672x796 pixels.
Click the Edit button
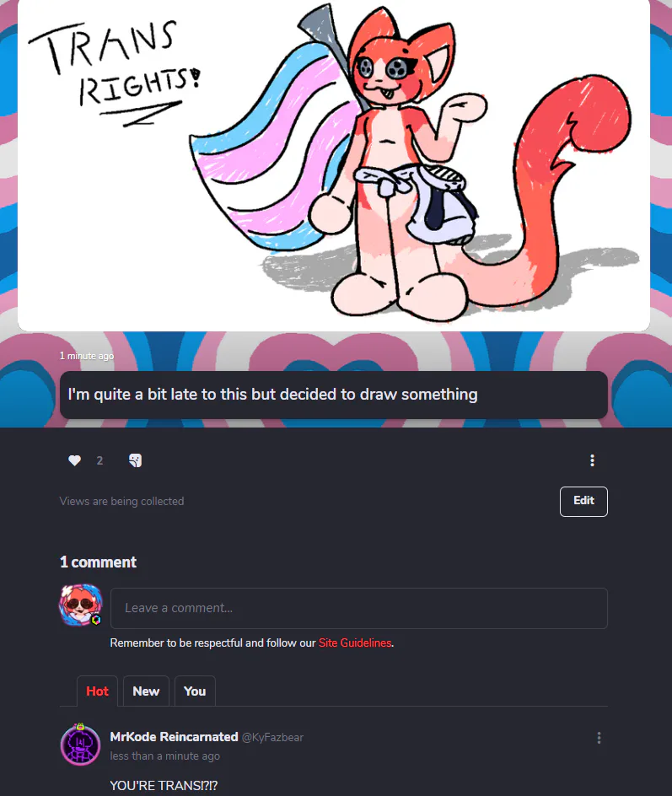tap(583, 501)
